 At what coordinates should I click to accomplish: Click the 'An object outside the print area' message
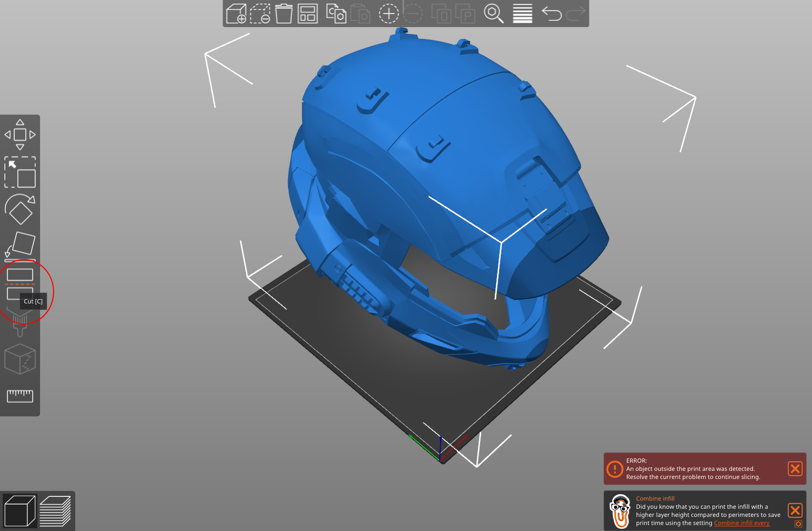pyautogui.click(x=690, y=469)
